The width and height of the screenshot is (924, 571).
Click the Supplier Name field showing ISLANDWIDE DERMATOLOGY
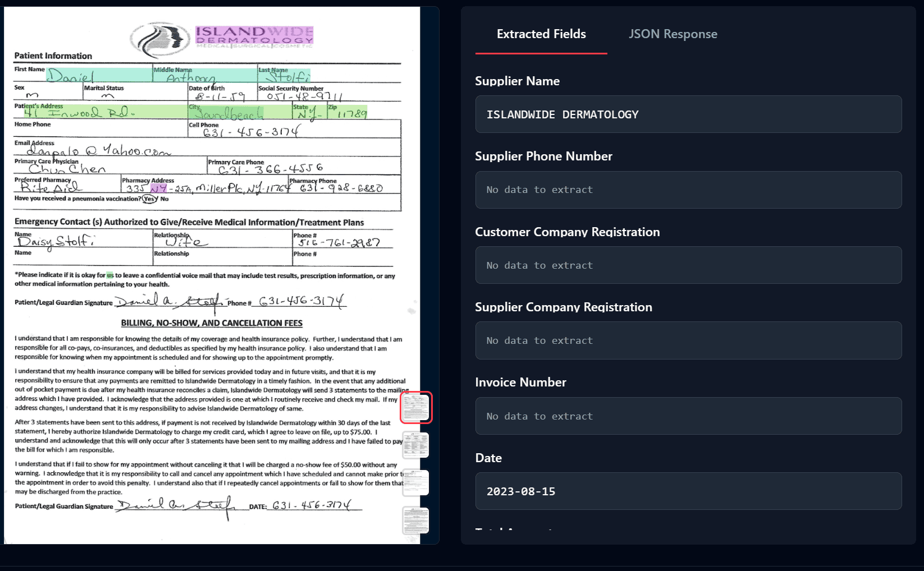(x=688, y=114)
